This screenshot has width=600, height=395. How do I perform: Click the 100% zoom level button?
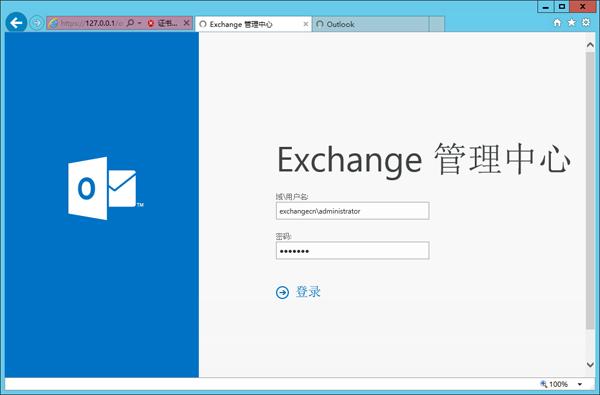pyautogui.click(x=554, y=384)
